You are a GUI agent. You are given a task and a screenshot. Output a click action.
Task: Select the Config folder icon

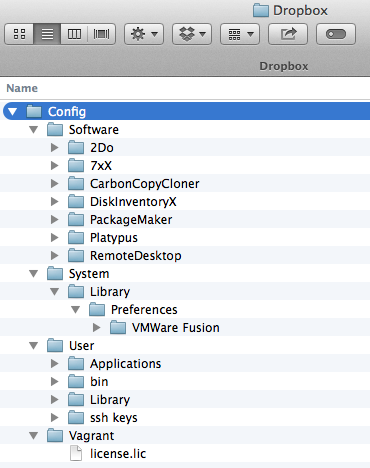coord(34,111)
